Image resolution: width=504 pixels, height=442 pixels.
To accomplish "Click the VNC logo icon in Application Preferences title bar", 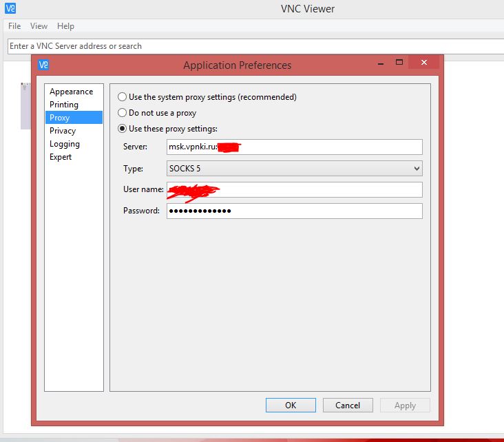I will click(43, 65).
